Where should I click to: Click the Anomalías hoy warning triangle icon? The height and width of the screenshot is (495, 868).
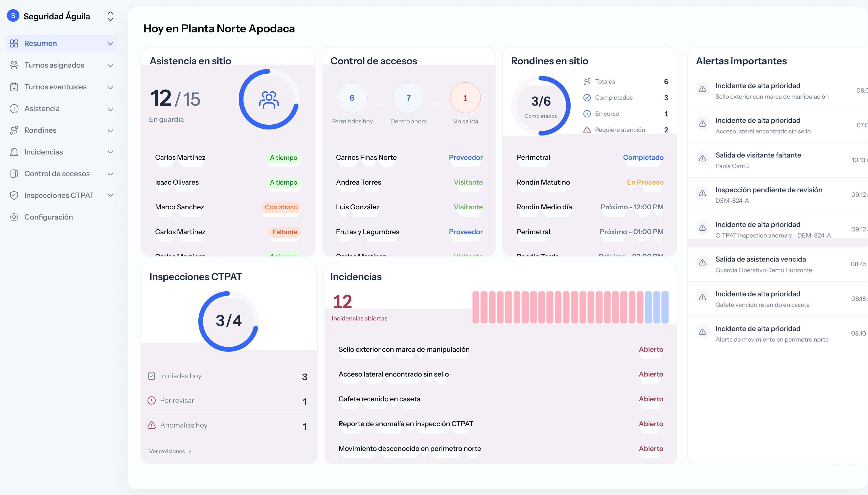tap(151, 425)
